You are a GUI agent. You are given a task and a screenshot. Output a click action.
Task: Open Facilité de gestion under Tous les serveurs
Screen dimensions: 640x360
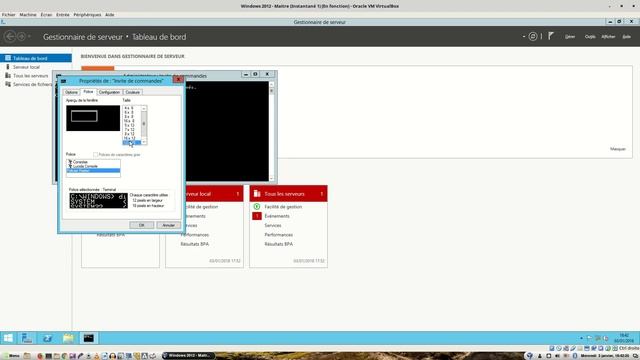(283, 207)
